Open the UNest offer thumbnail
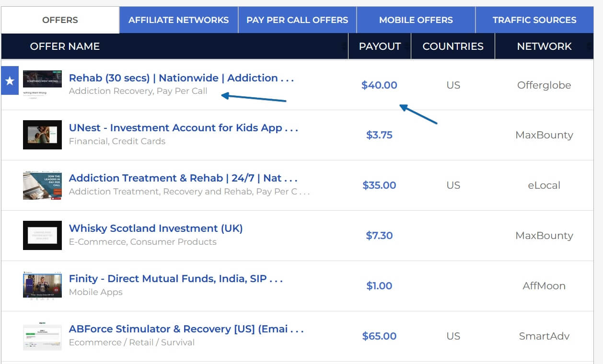Viewport: 603px width, 364px height. pos(42,135)
